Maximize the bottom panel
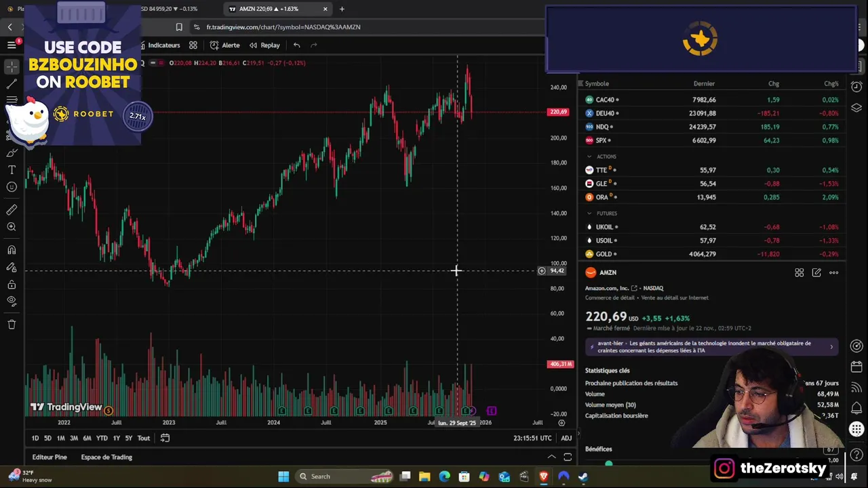The width and height of the screenshot is (868, 488). click(568, 457)
